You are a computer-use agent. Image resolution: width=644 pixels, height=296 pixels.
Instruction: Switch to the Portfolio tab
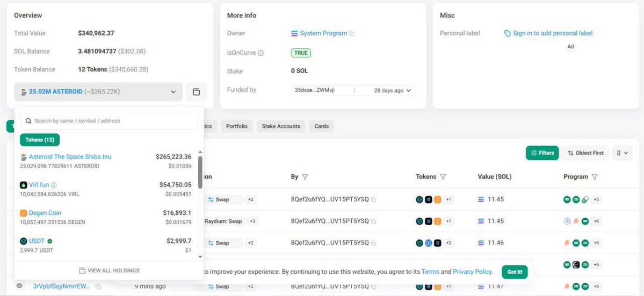pyautogui.click(x=236, y=126)
